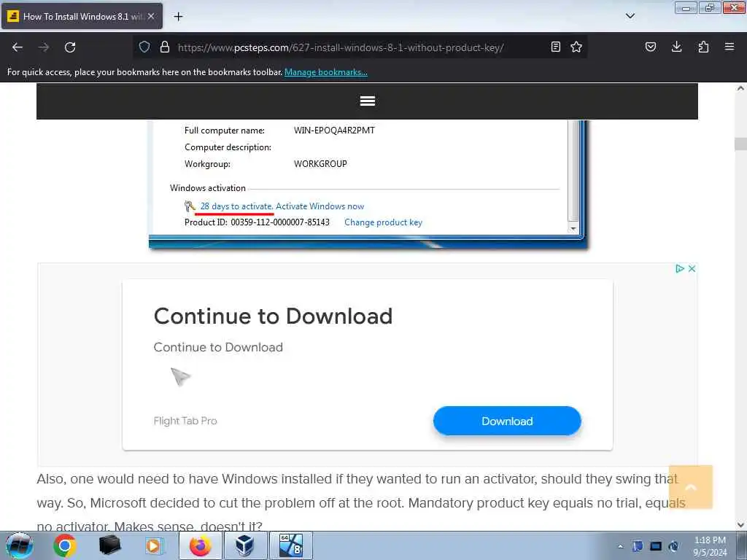Open the taskbar clock showing 1:18 PM

pos(710,546)
